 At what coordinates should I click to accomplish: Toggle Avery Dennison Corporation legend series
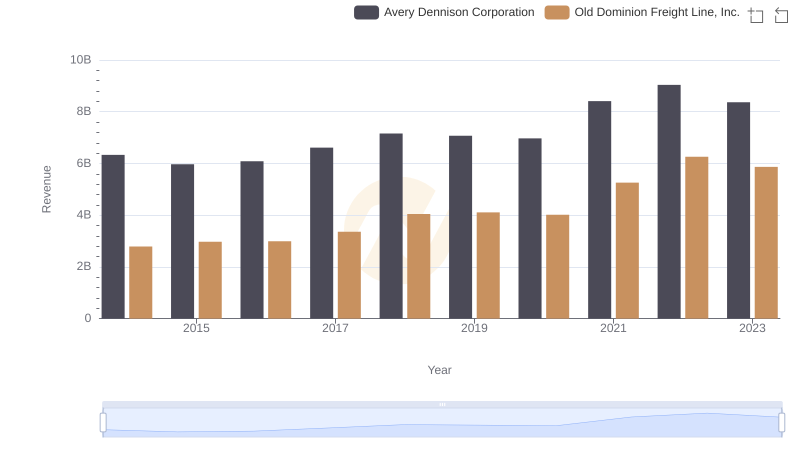444,12
